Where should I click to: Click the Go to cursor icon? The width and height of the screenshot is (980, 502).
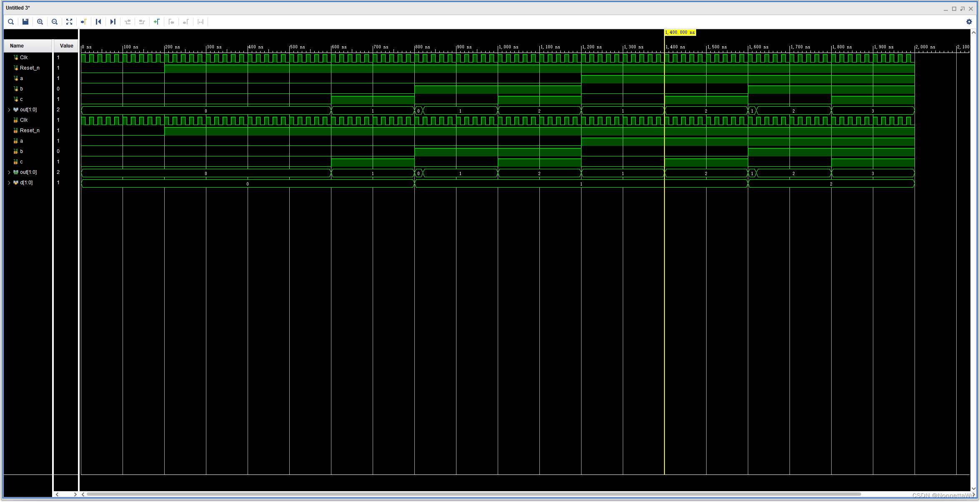(83, 22)
